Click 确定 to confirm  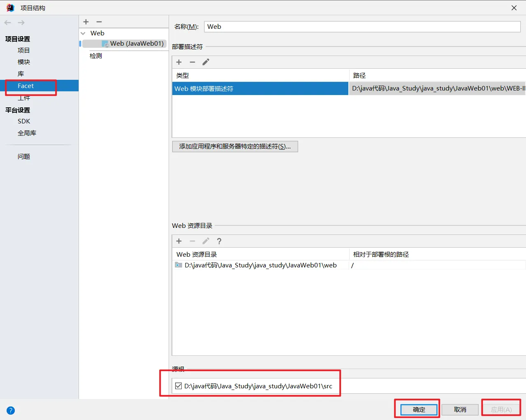pos(419,409)
